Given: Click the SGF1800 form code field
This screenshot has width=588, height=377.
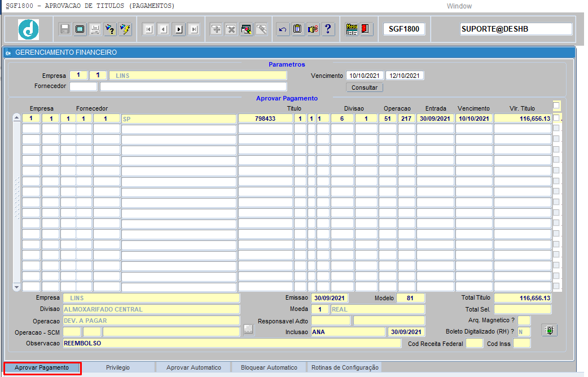Looking at the screenshot, I should click(x=404, y=29).
